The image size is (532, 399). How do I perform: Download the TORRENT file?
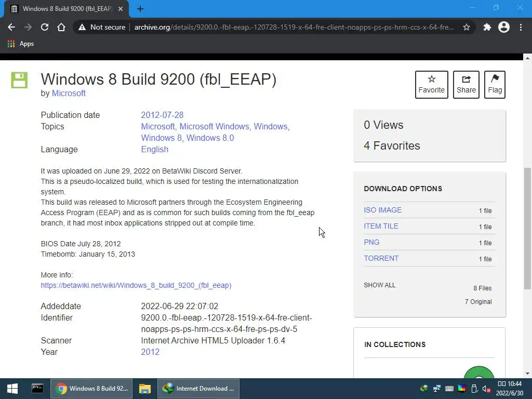tap(381, 258)
